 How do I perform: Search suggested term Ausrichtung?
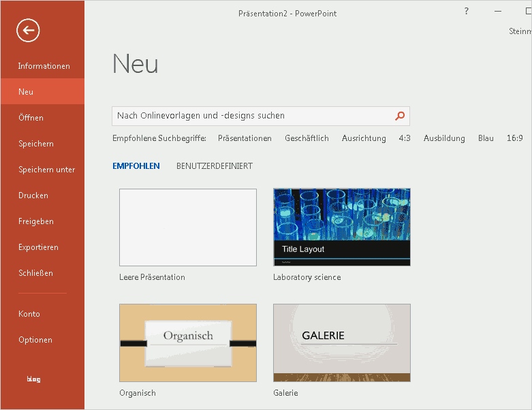click(x=364, y=138)
